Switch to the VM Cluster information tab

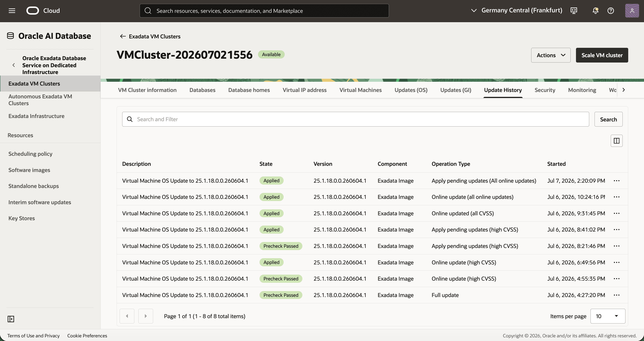(x=147, y=90)
